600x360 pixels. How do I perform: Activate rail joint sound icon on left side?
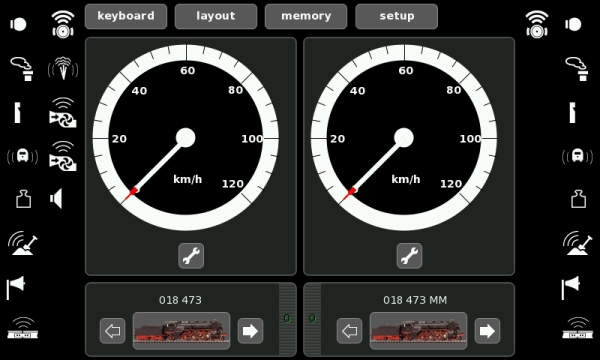point(23,328)
